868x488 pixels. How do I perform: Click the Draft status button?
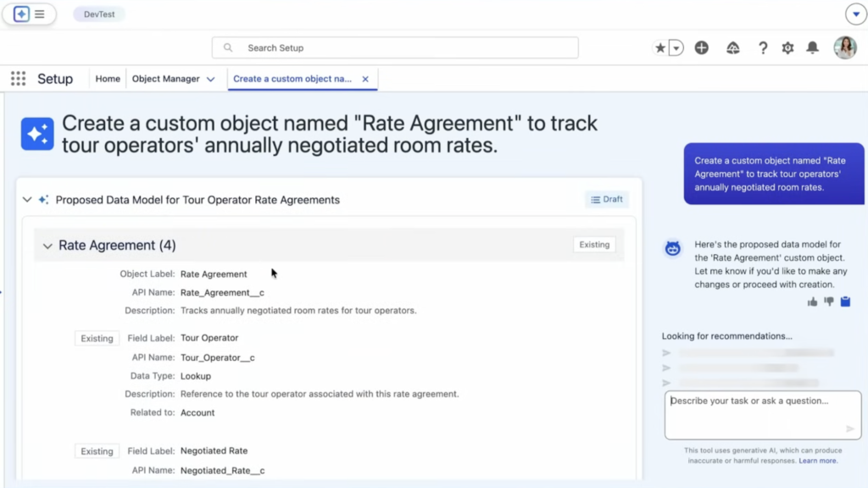click(x=606, y=199)
